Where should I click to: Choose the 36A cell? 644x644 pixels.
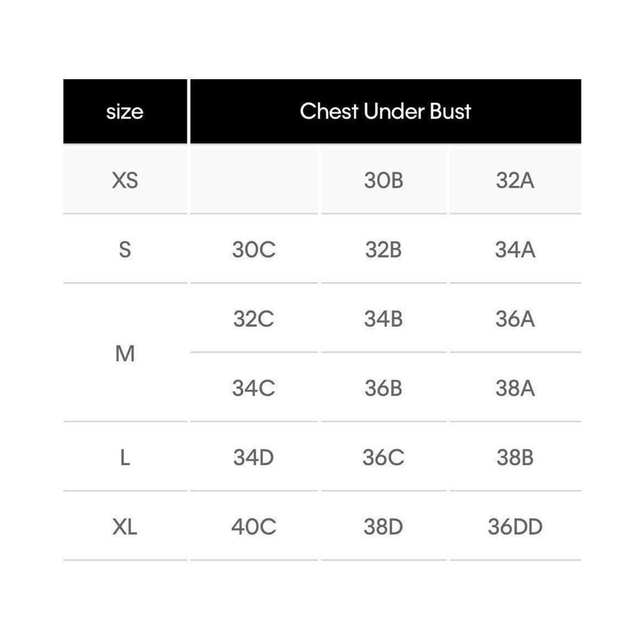click(x=515, y=319)
